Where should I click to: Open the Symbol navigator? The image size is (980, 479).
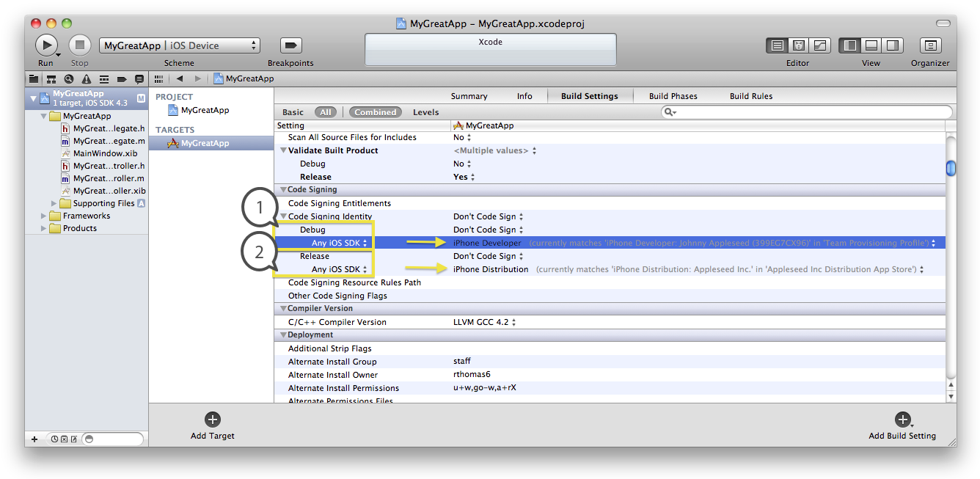coord(51,79)
